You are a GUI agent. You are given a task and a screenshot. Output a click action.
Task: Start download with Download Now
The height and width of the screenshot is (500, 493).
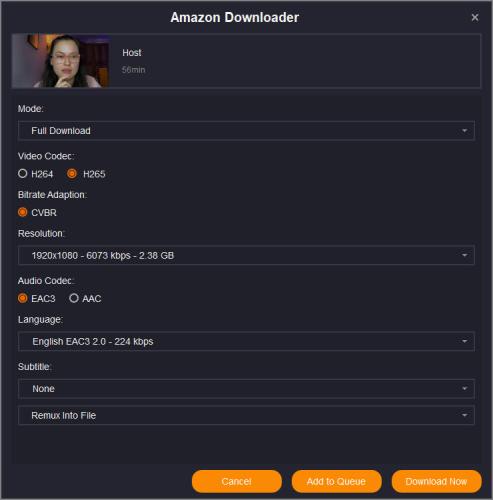click(x=436, y=481)
